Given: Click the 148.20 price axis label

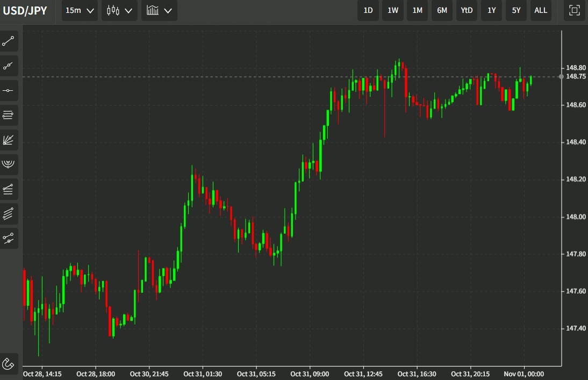Looking at the screenshot, I should point(576,180).
